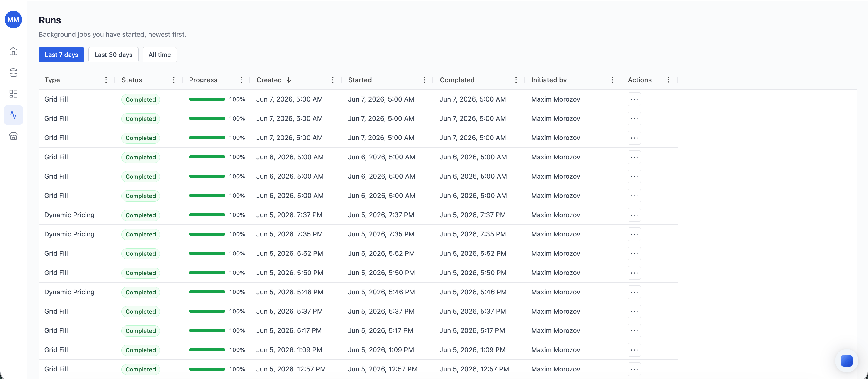The image size is (868, 379).
Task: Open Progress column options menu
Action: click(241, 80)
